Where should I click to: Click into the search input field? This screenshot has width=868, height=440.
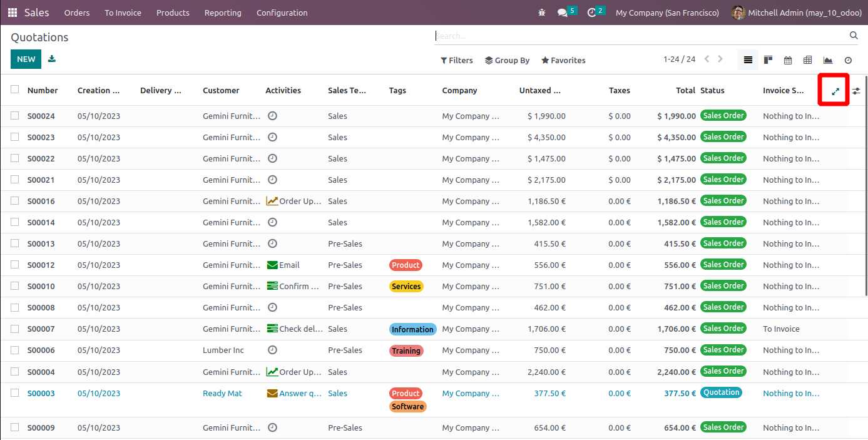coord(638,36)
